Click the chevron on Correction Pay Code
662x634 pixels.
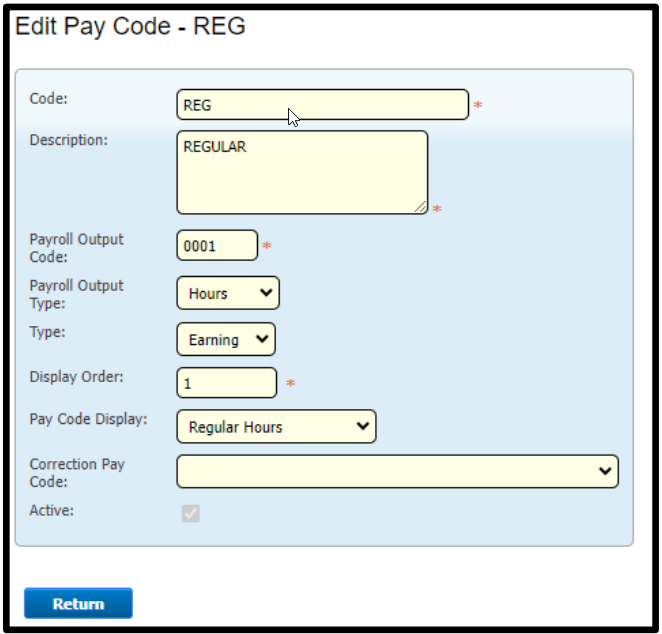[605, 471]
